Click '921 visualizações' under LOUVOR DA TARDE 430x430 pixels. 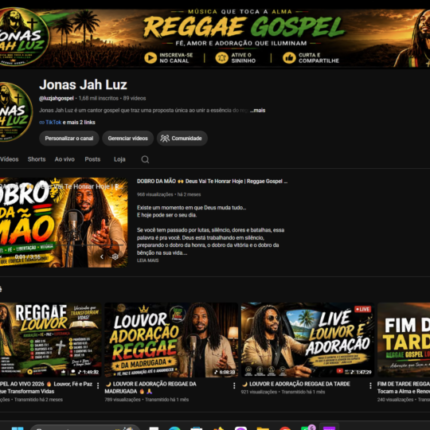(259, 392)
